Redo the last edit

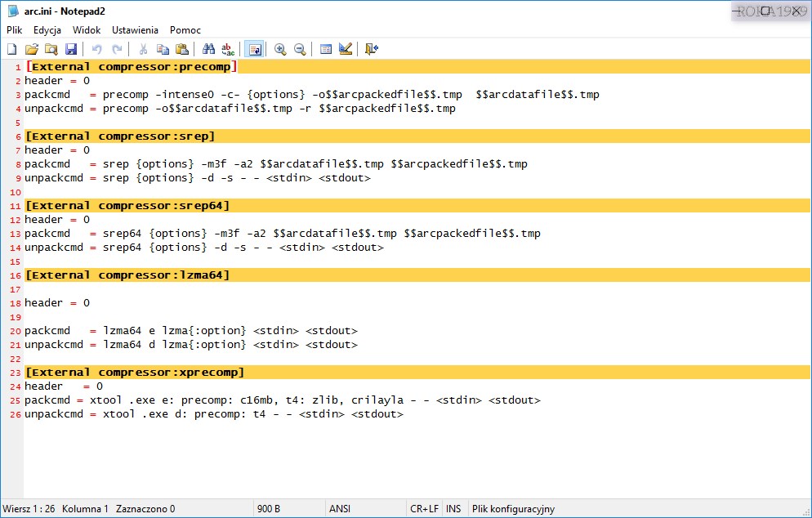click(x=118, y=49)
